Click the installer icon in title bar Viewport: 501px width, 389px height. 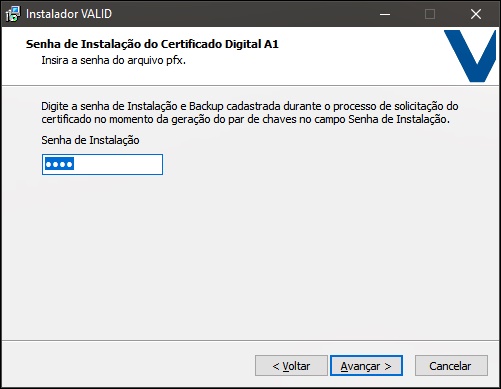pyautogui.click(x=13, y=14)
